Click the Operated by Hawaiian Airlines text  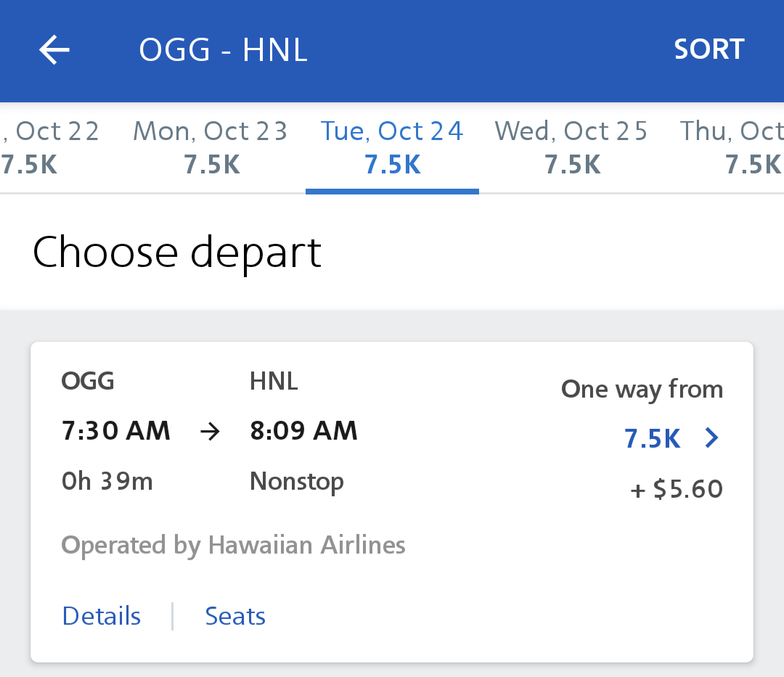point(233,545)
